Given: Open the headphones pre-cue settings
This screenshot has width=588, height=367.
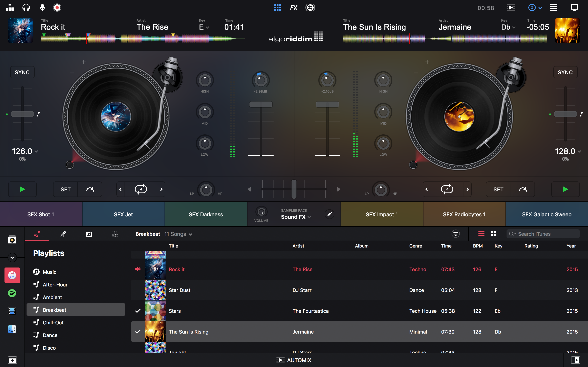Looking at the screenshot, I should pyautogui.click(x=26, y=8).
